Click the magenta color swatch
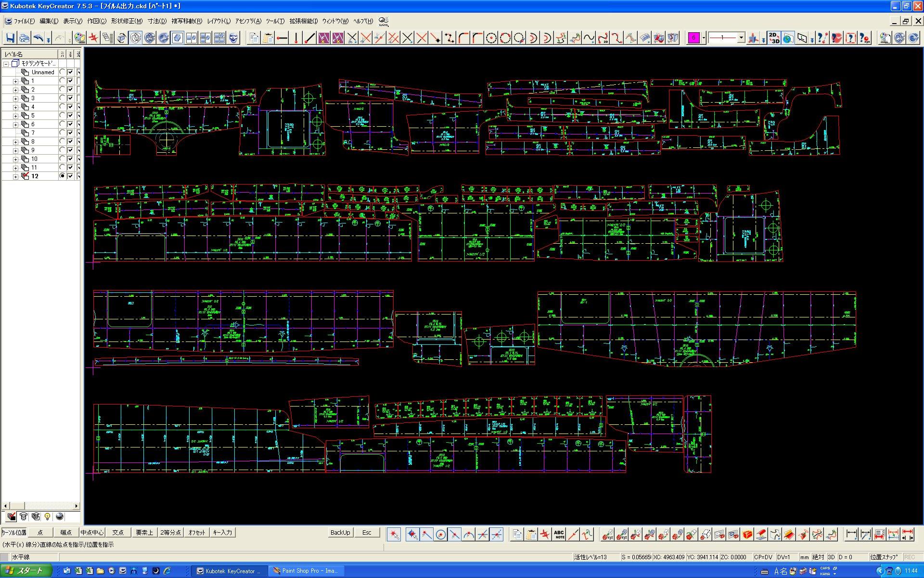Image resolution: width=924 pixels, height=578 pixels. pos(693,38)
